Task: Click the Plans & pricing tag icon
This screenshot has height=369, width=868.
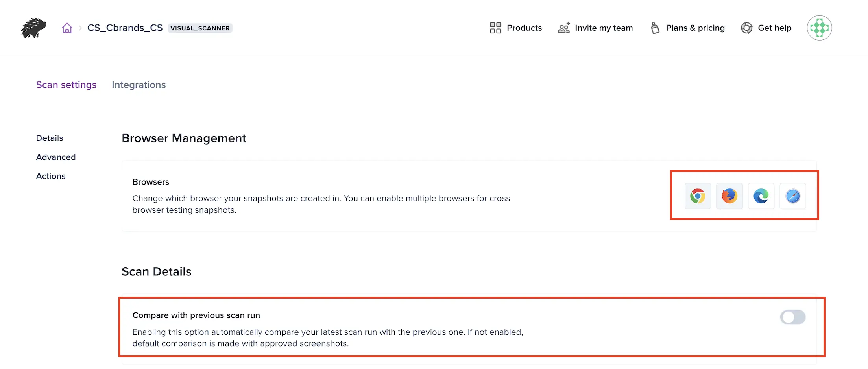Action: 655,28
